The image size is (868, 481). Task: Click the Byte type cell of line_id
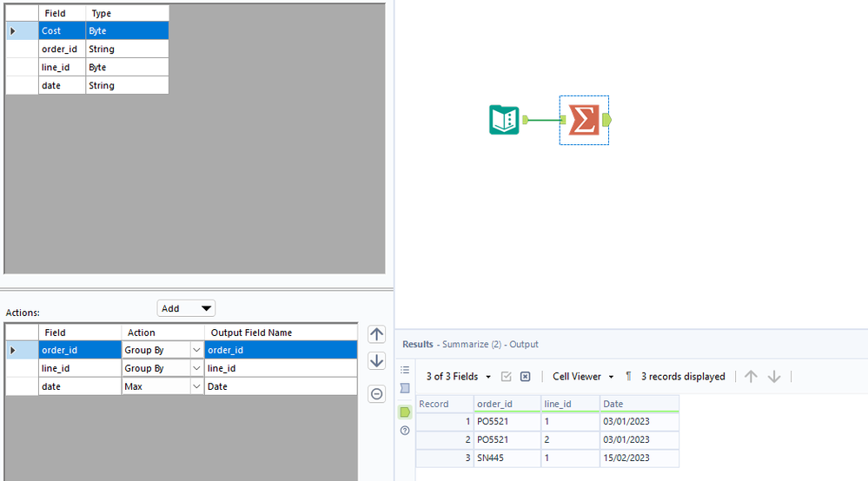coord(128,68)
